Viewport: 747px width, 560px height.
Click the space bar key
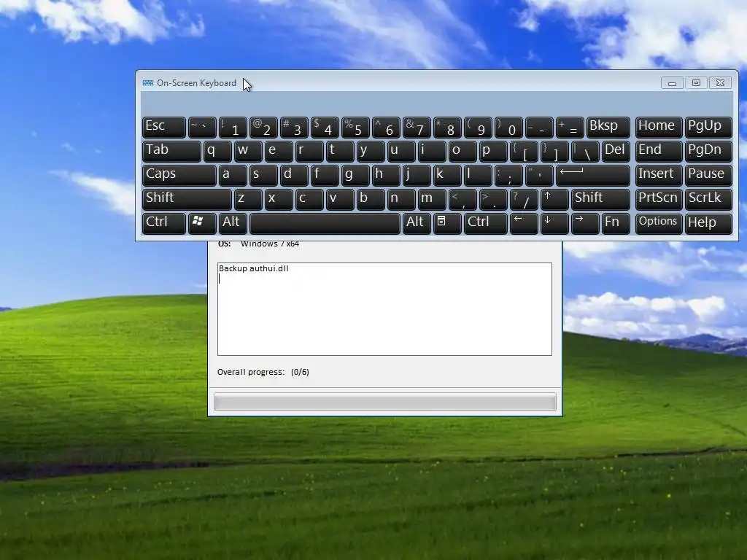pos(325,223)
